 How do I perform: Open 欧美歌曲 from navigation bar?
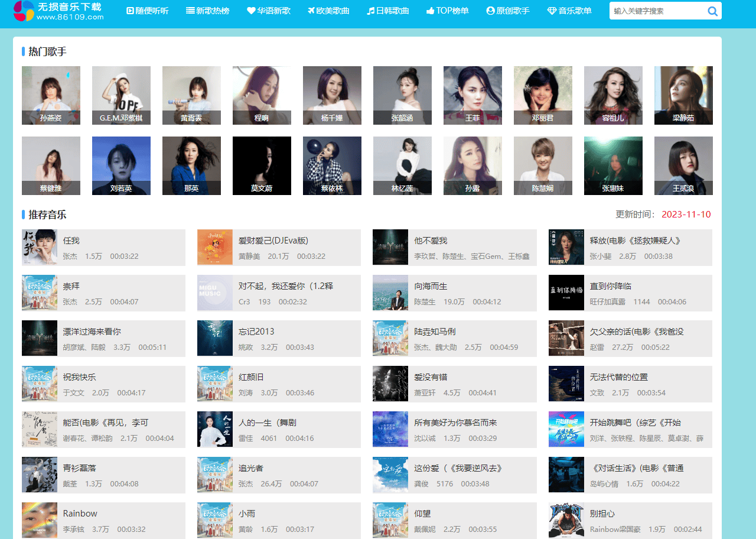(328, 11)
